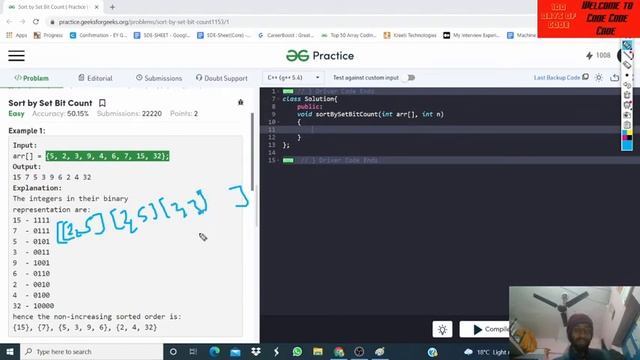The height and width of the screenshot is (360, 640).
Task: Open Dropbox from taskbar
Action: tap(256, 351)
